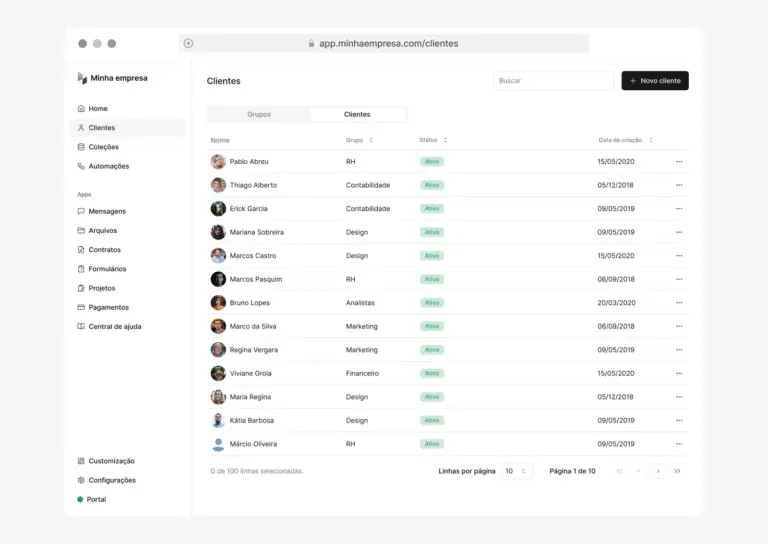Click Márcio Oliveira's placeholder avatar
Viewport: 768px width, 544px height.
(218, 444)
